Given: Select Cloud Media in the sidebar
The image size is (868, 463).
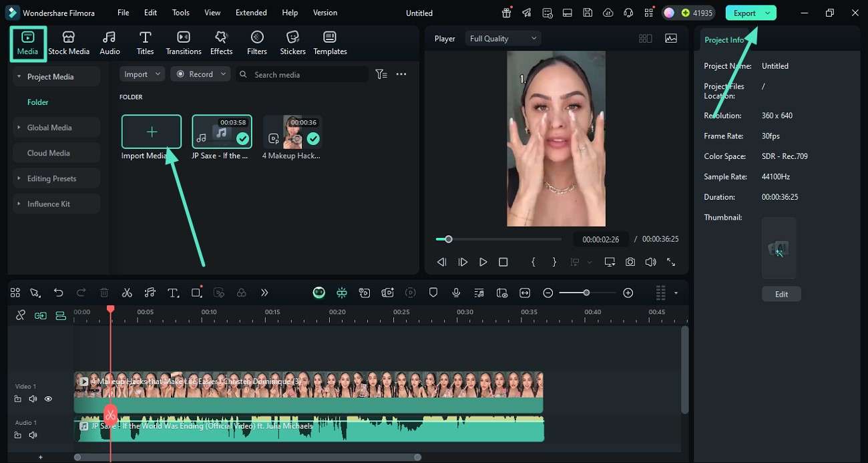Looking at the screenshot, I should [56, 153].
